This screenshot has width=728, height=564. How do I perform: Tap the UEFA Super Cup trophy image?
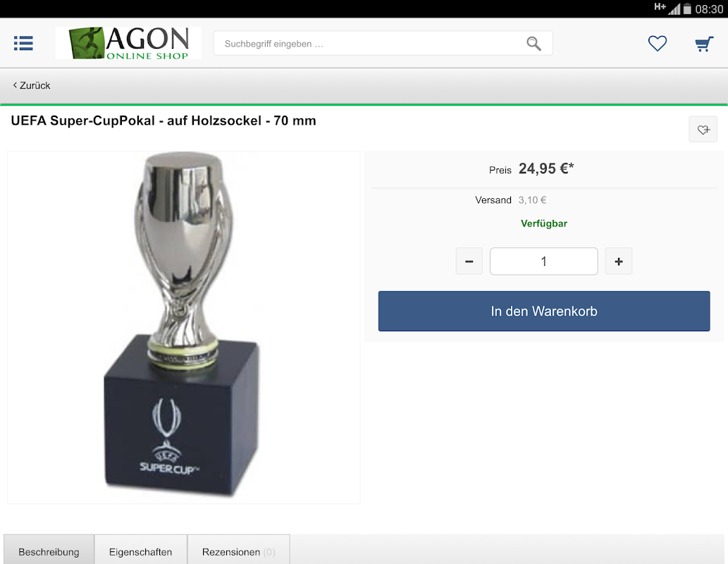pos(183,327)
